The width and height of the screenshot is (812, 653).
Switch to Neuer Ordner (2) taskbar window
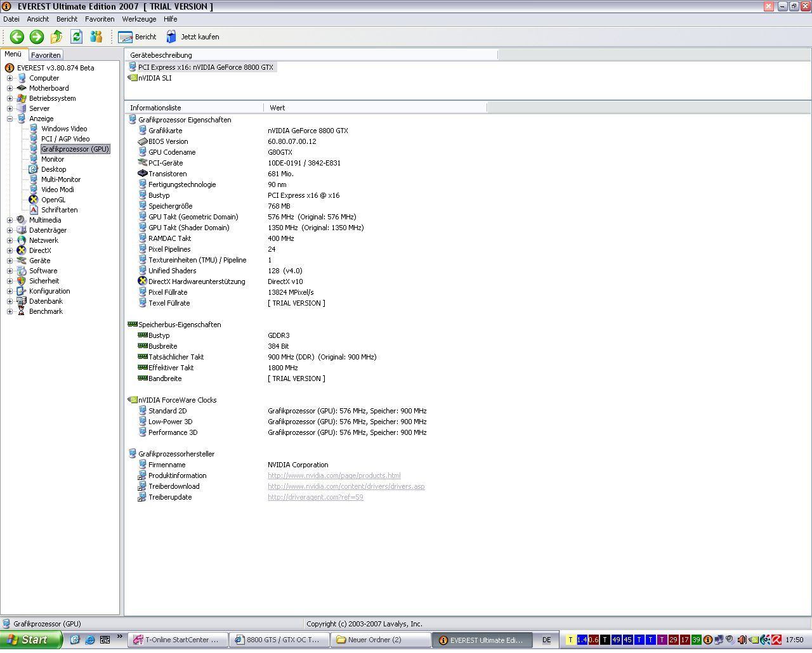click(381, 640)
